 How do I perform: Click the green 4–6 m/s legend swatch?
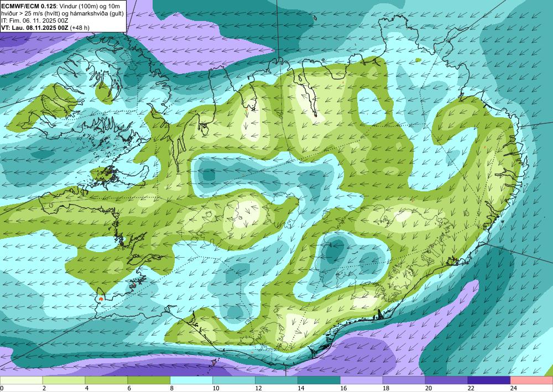click(106, 380)
